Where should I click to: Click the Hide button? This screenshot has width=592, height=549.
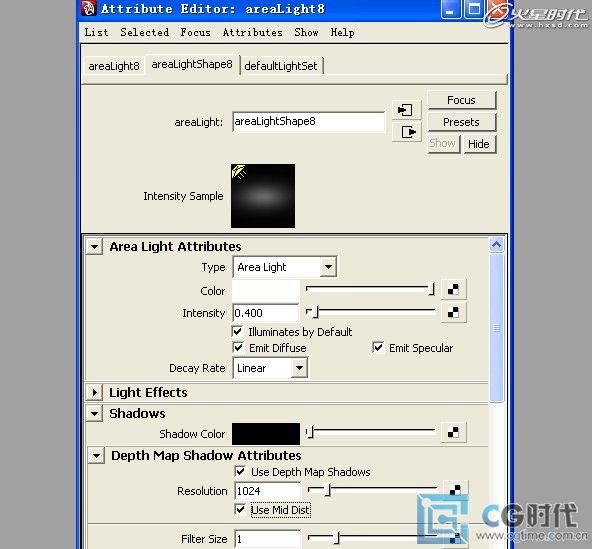(479, 144)
